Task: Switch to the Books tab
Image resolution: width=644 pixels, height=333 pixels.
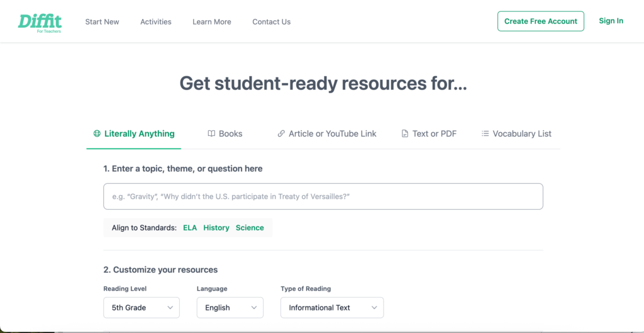Action: click(225, 133)
